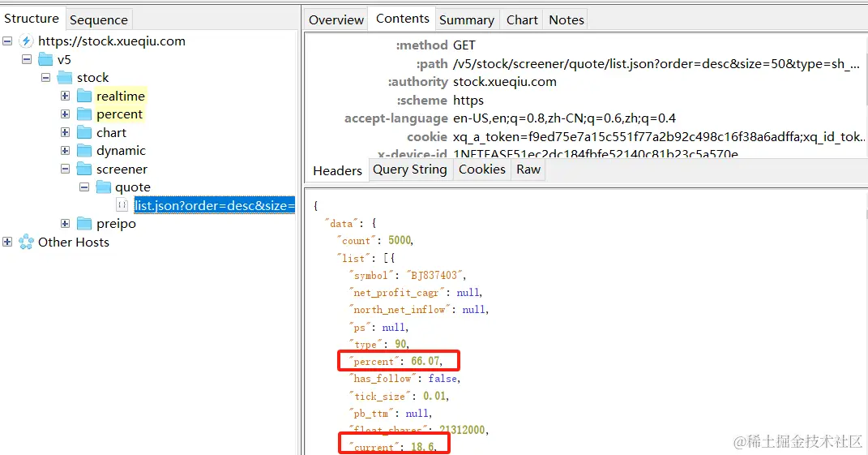Click the chart folder icon
This screenshot has height=455, width=868.
[x=84, y=132]
